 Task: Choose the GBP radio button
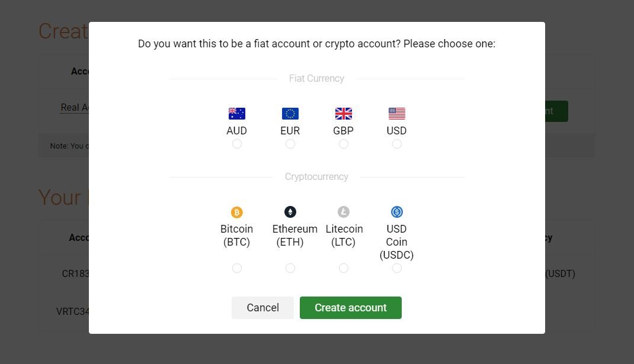tap(344, 144)
